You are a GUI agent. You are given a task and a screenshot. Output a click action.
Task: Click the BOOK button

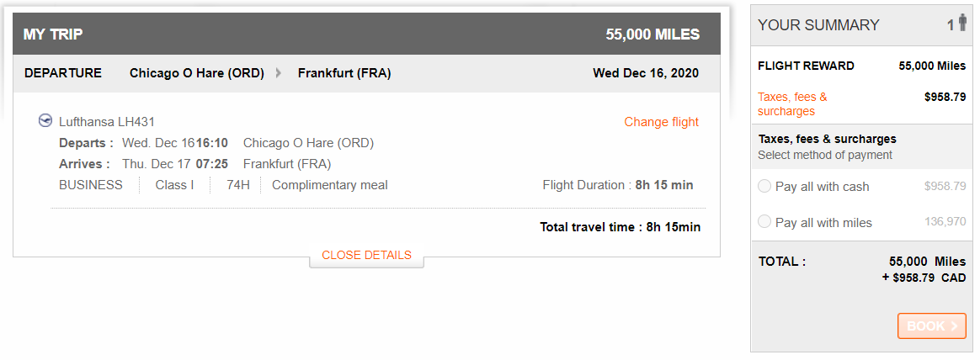[x=931, y=326]
